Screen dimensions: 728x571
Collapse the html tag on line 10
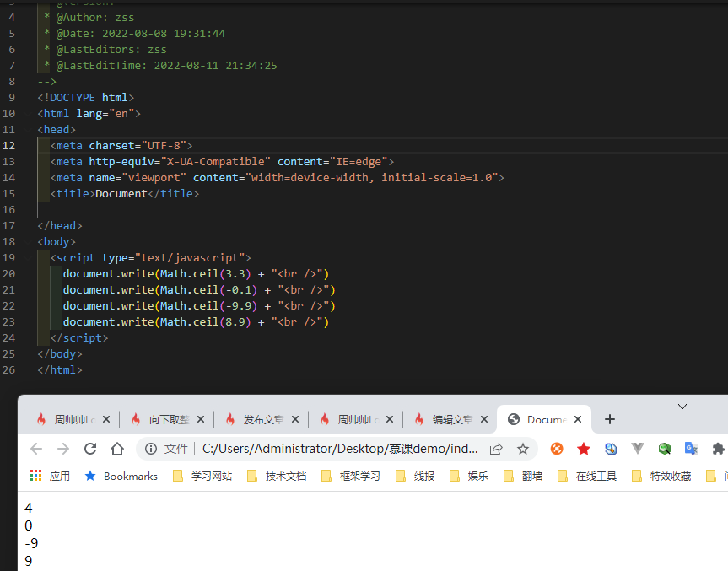click(29, 114)
